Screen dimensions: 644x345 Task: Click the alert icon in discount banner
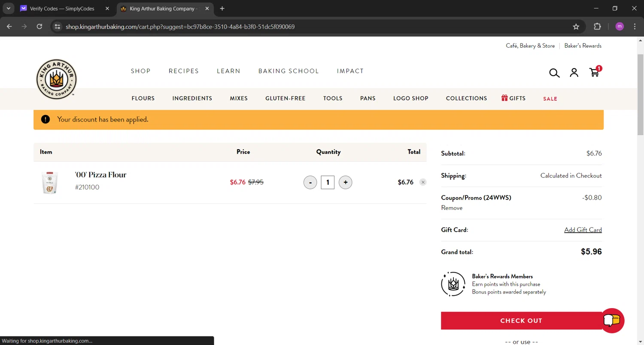(x=46, y=119)
